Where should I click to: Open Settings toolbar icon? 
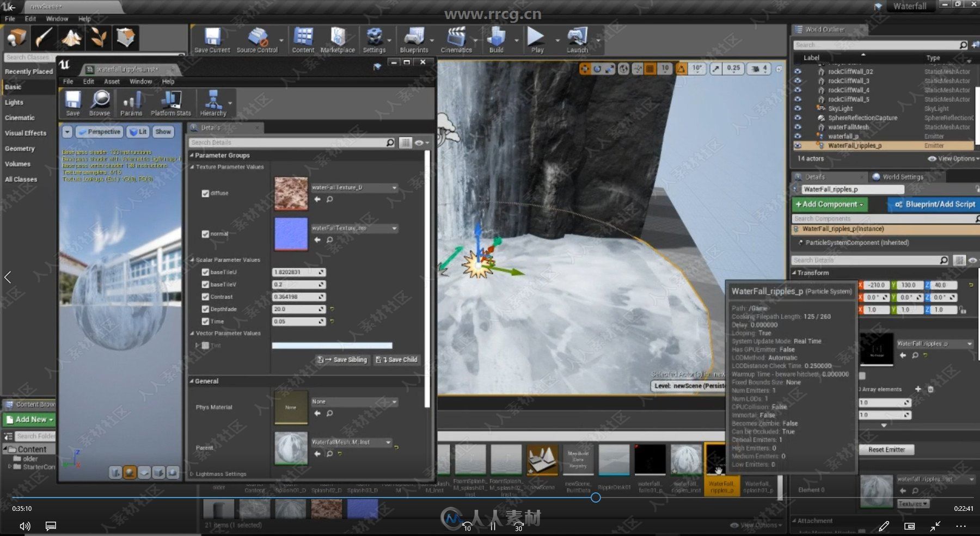pos(374,40)
